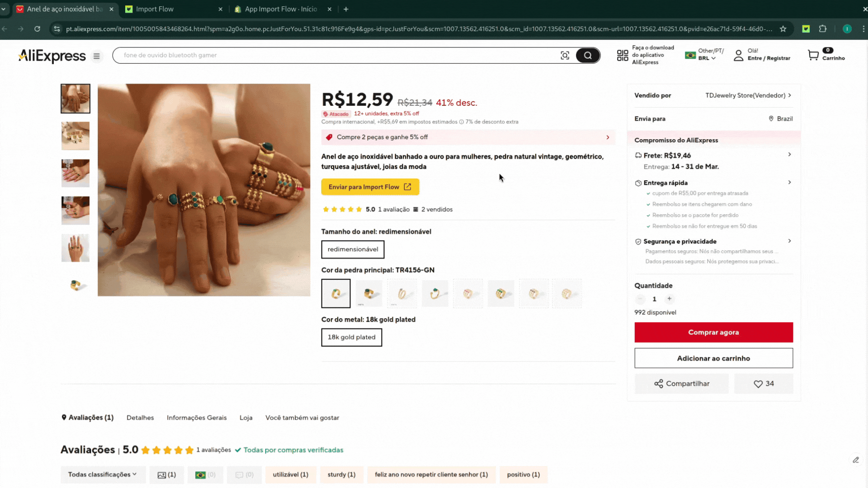868x488 pixels.
Task: Switch to the Detalhes tab
Action: [140, 418]
